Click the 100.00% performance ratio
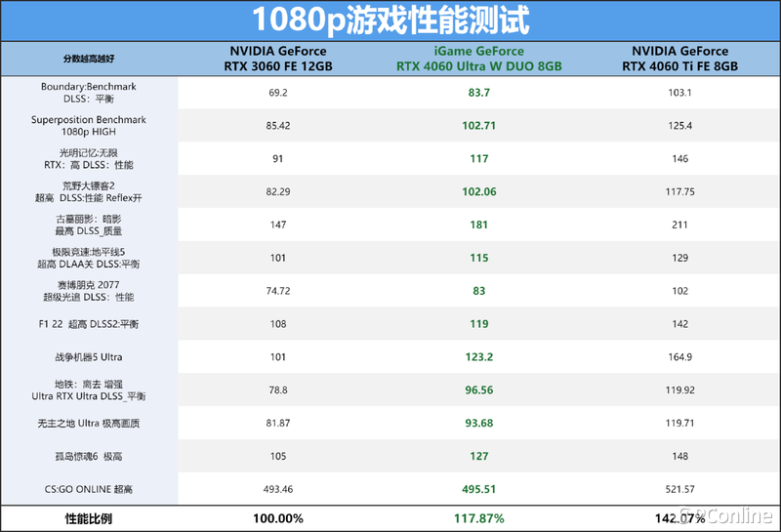The image size is (781, 532). [x=278, y=519]
